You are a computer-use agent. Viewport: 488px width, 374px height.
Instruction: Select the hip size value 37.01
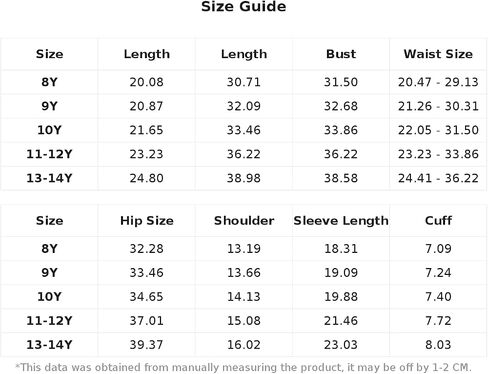(147, 321)
